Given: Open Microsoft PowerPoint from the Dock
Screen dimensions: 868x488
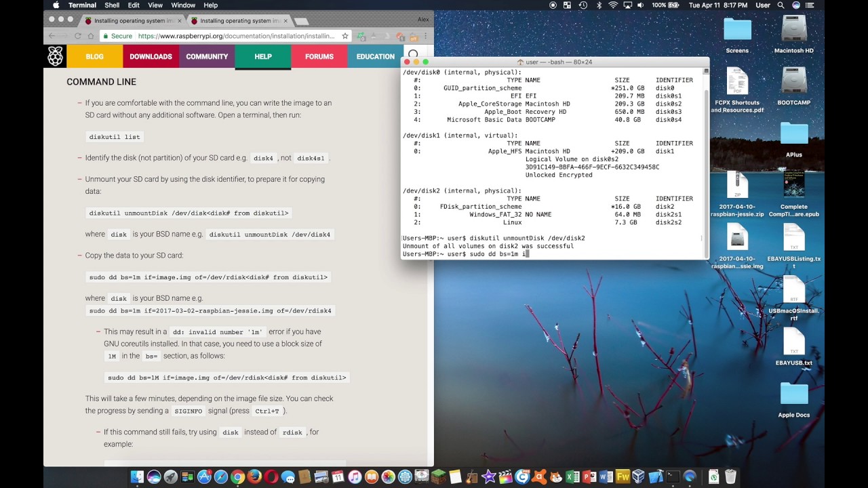Looking at the screenshot, I should (x=589, y=476).
